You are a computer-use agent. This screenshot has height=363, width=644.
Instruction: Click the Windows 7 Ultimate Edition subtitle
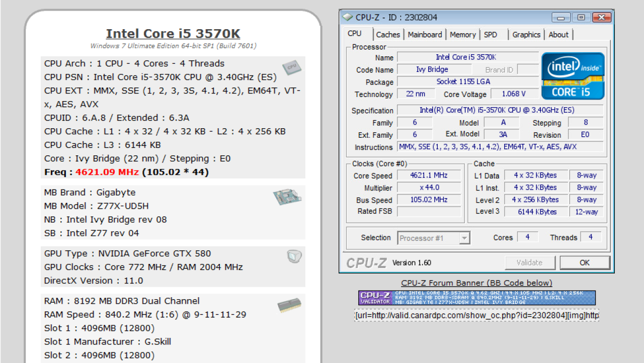[173, 46]
